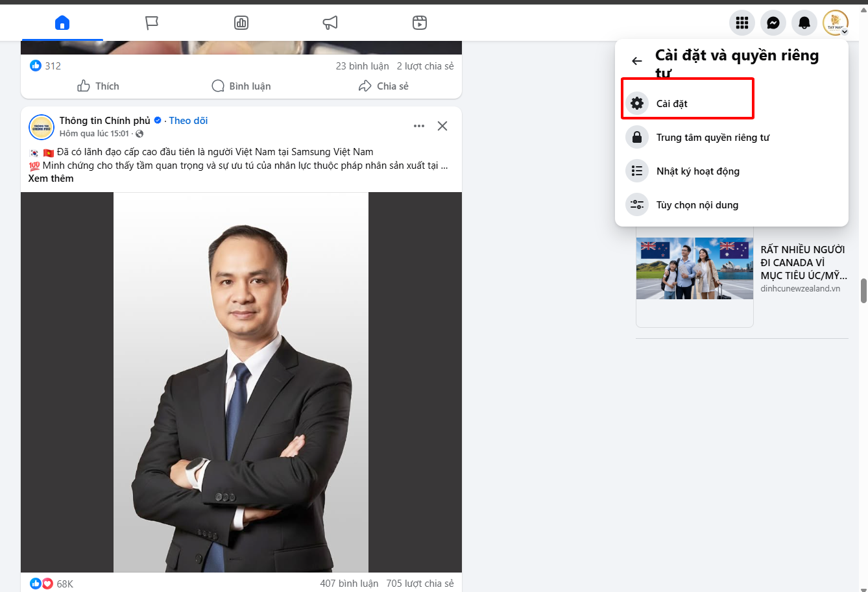This screenshot has height=592, width=868.
Task: Open the Messenger chat icon
Action: pyautogui.click(x=773, y=23)
